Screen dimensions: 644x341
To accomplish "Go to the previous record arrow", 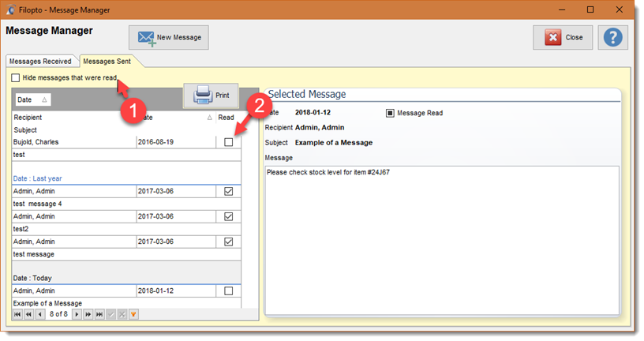I will coord(40,314).
